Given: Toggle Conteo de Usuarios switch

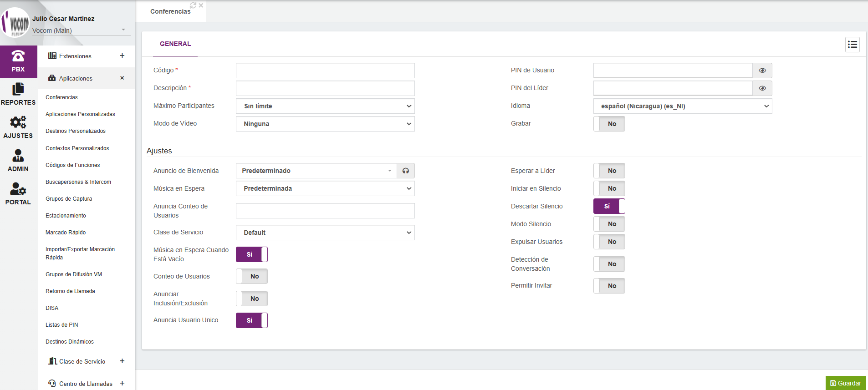Looking at the screenshot, I should [x=252, y=276].
